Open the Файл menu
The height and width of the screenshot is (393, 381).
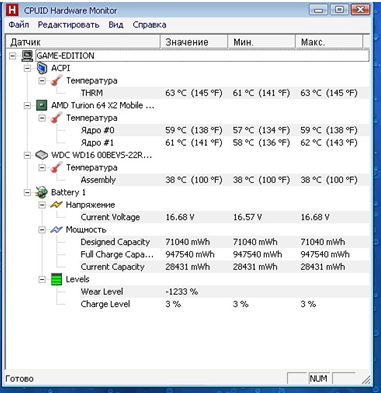[x=19, y=25]
